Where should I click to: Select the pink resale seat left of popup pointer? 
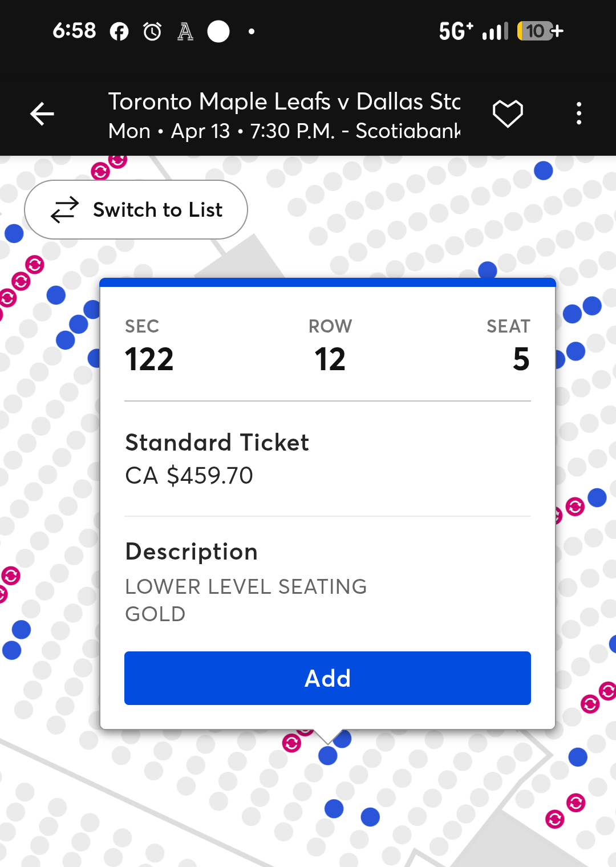tap(292, 743)
